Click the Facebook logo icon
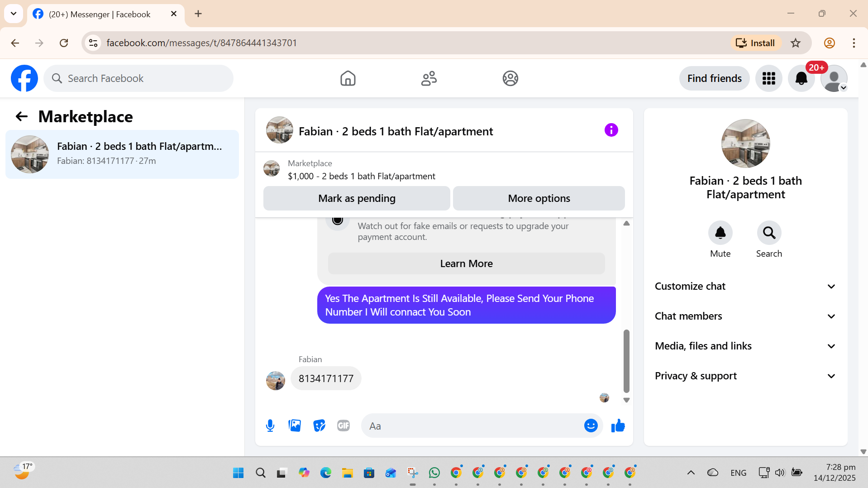 (x=24, y=78)
